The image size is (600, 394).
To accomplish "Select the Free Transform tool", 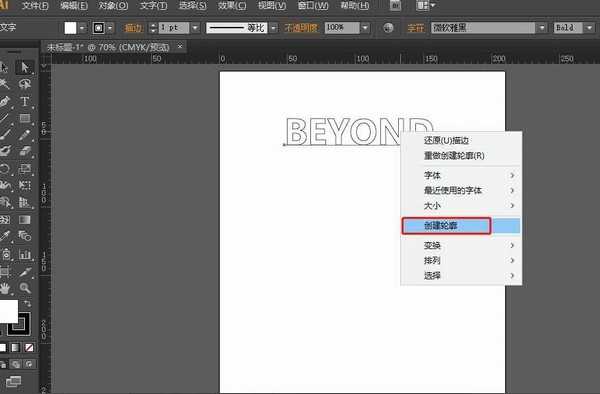I will pyautogui.click(x=25, y=186).
